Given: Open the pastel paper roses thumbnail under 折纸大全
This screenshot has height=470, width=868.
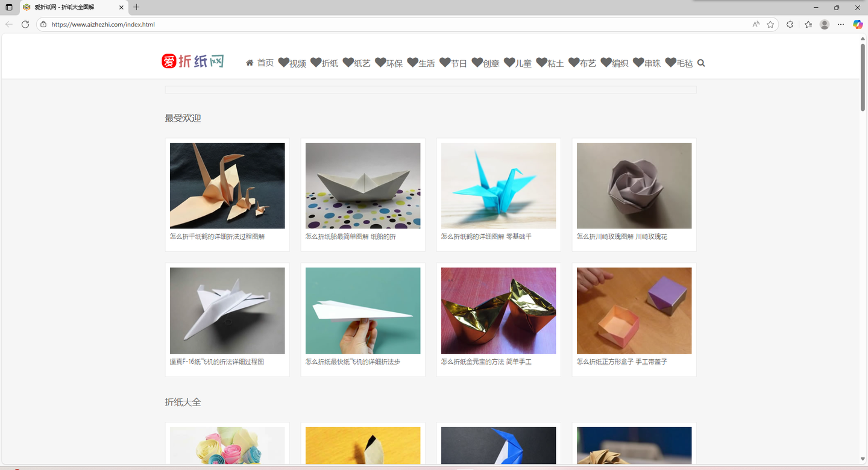Looking at the screenshot, I should [227, 446].
